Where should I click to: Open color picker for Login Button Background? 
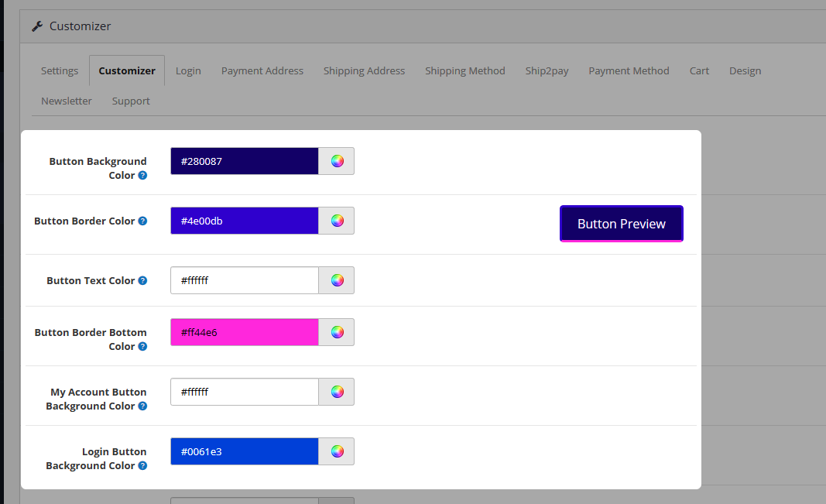(x=337, y=451)
